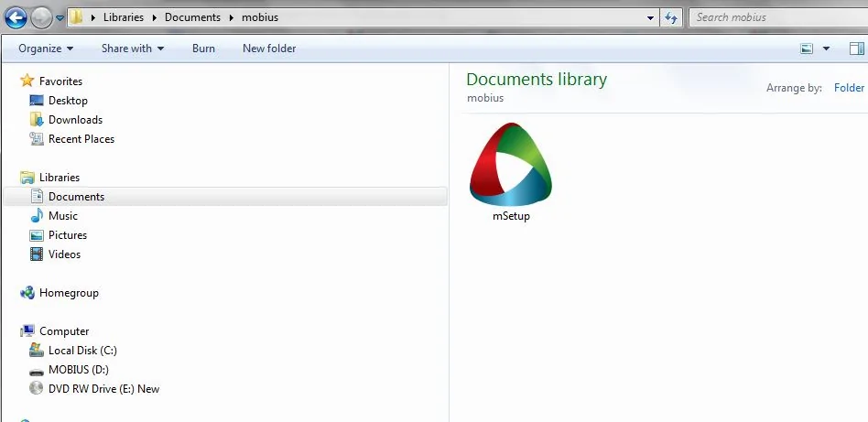Create a New folder from toolbar
This screenshot has width=868, height=422.
pos(269,49)
